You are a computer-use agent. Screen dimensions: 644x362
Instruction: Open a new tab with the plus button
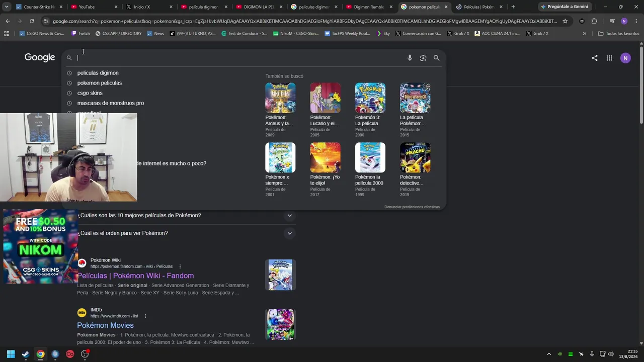[x=513, y=7]
